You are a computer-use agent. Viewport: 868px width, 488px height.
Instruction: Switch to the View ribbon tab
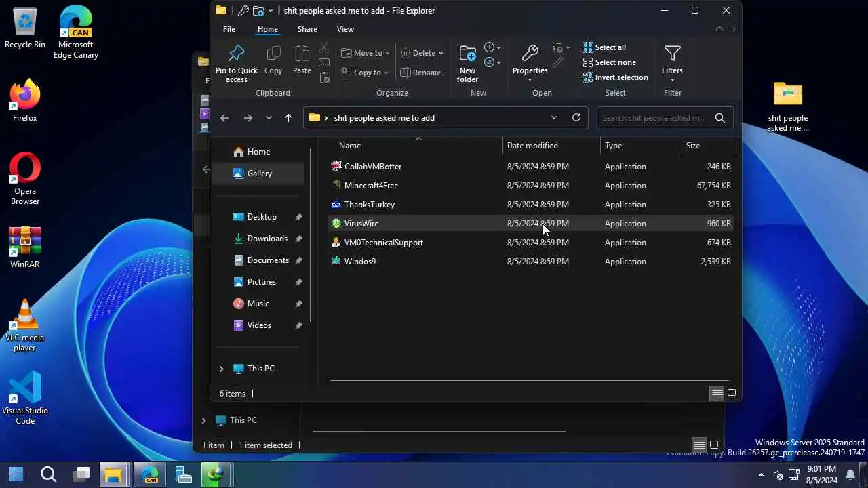345,29
